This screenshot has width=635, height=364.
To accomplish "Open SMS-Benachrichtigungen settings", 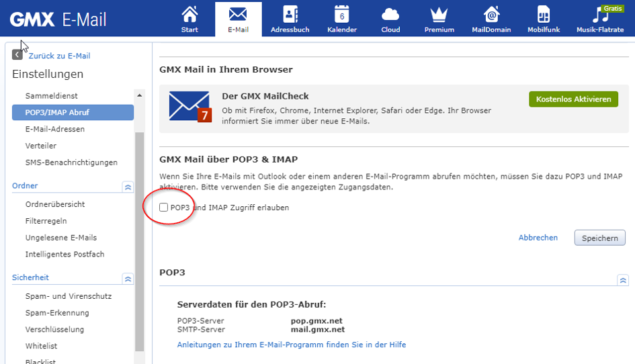I will coord(71,163).
